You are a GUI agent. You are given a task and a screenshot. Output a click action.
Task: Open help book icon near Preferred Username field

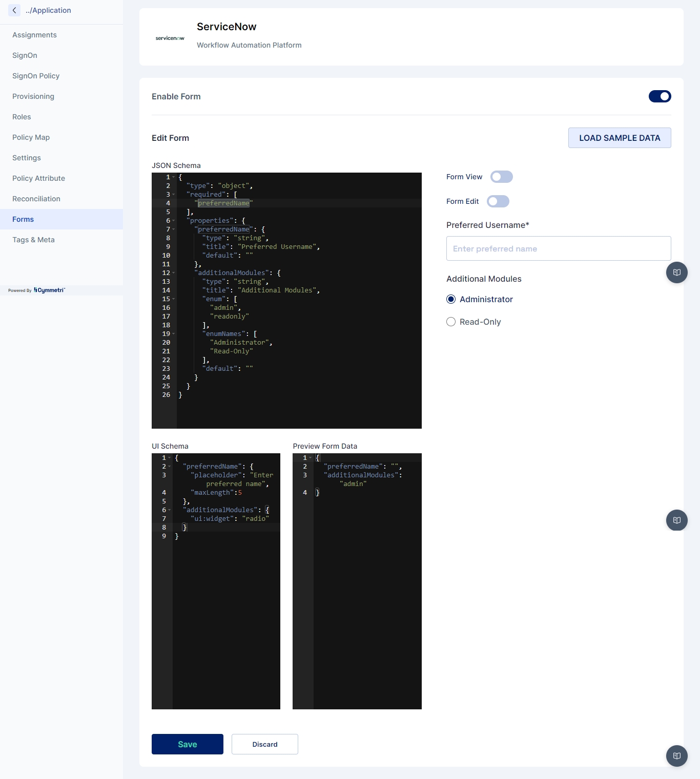(x=677, y=272)
